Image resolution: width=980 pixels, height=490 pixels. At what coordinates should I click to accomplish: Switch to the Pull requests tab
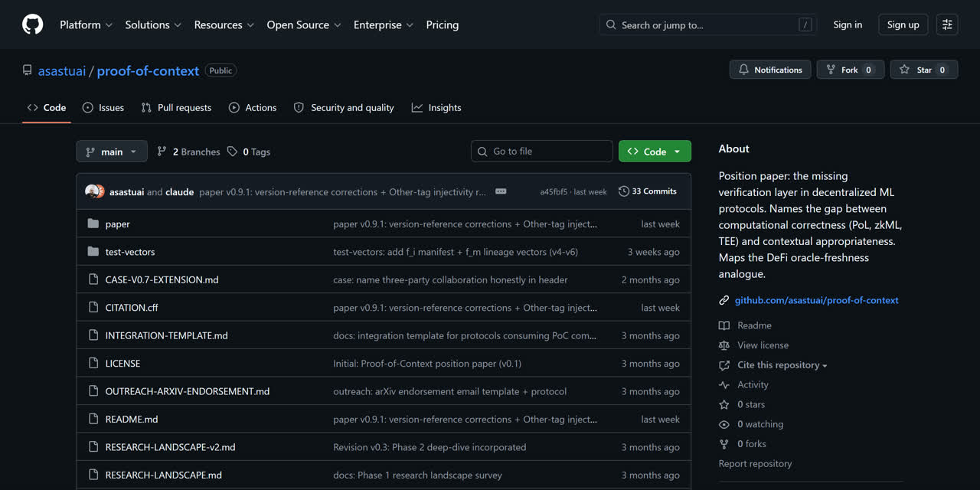(x=176, y=108)
